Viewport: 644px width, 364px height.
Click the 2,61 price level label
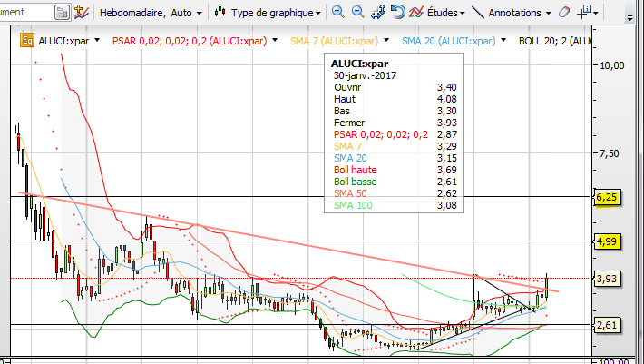607,325
